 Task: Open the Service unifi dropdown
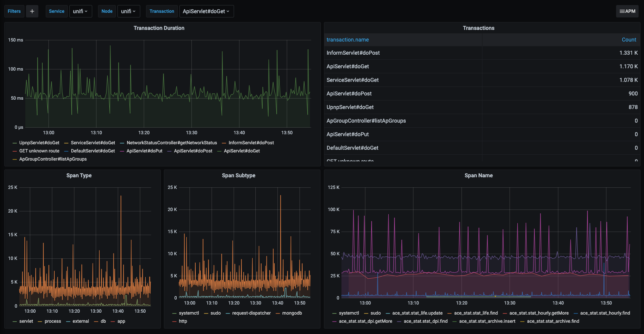(x=80, y=11)
